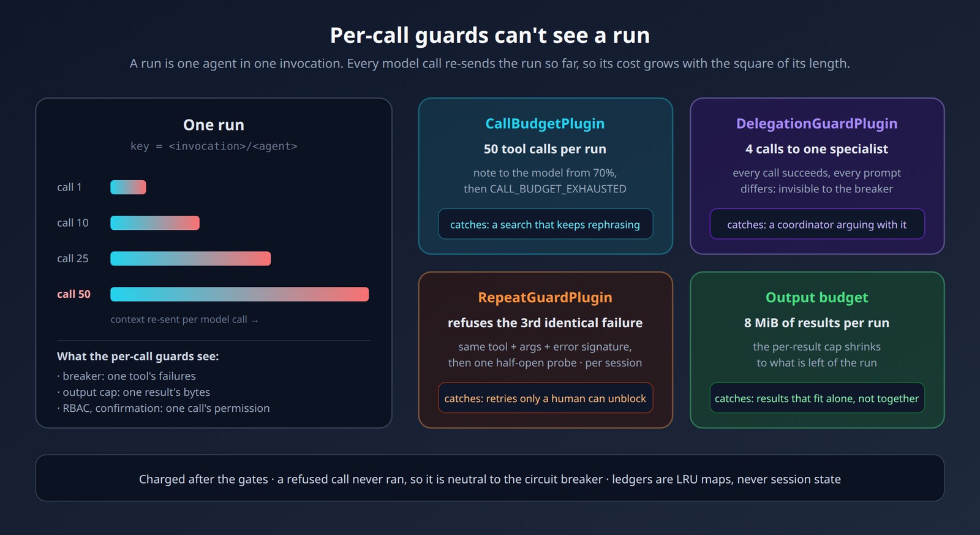This screenshot has height=535, width=980.
Task: Click "catches: a coordinator arguing with it" pill
Action: coord(817,224)
